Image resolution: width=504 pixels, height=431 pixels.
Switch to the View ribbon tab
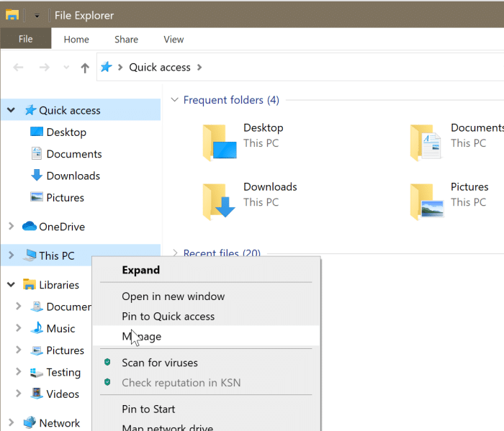pos(174,39)
